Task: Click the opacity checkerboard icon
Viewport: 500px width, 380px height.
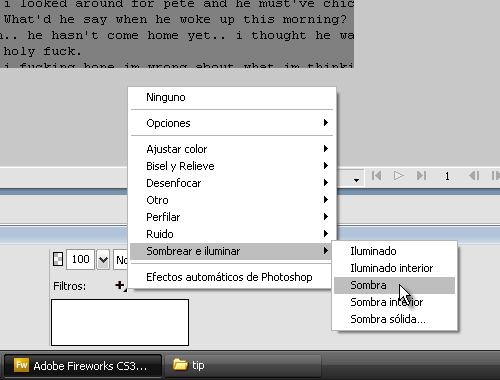Action: (58, 259)
